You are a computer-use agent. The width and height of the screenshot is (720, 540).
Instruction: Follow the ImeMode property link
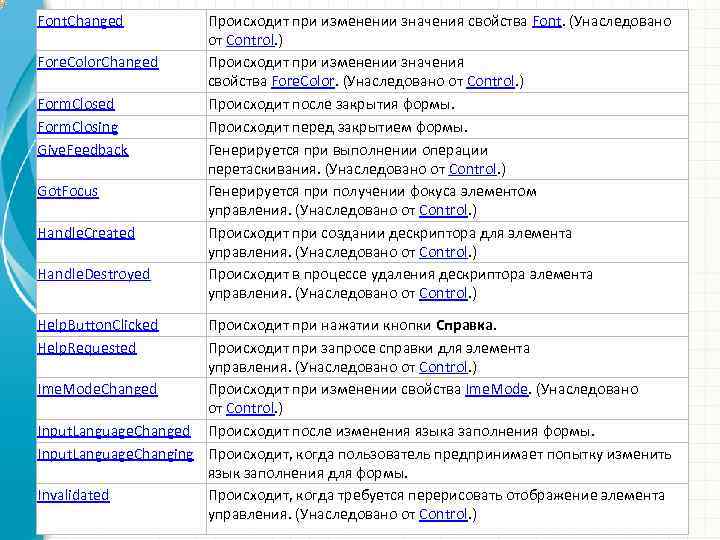click(497, 389)
